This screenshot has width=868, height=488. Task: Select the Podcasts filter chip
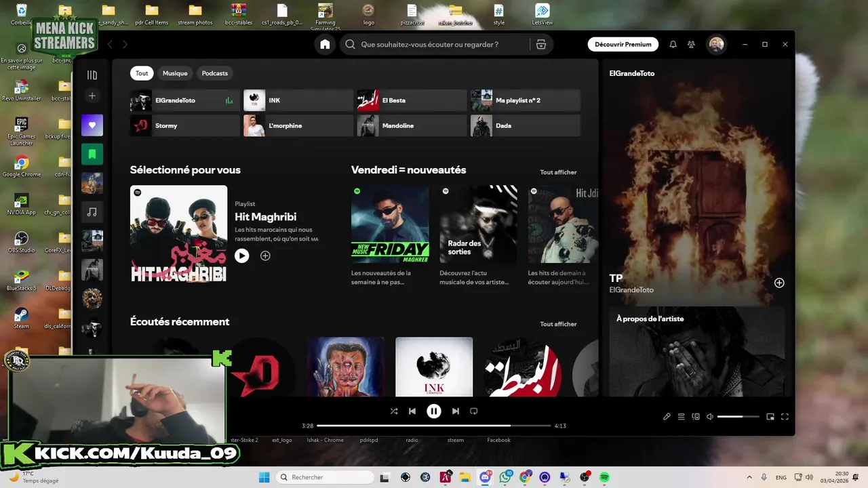point(215,73)
